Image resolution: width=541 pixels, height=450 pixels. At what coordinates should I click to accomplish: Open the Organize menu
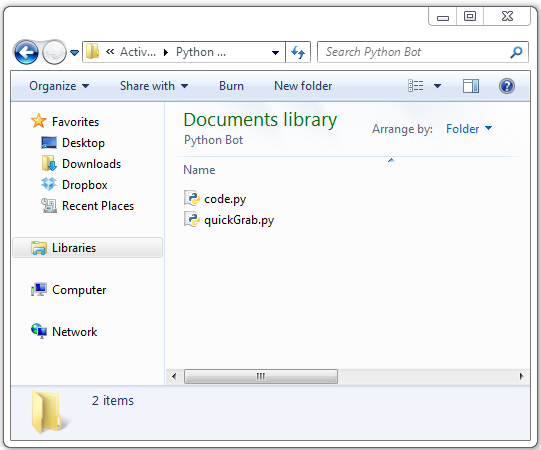[59, 86]
